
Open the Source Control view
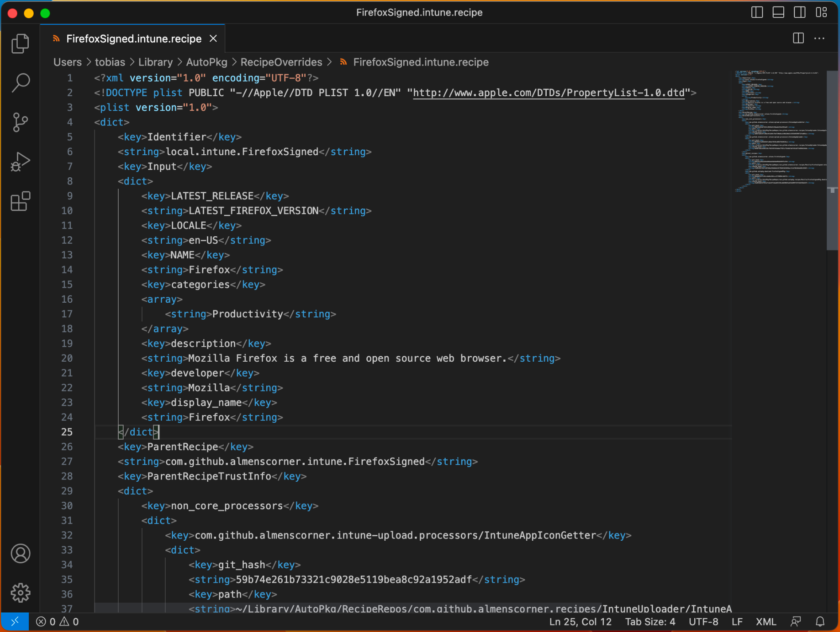(20, 122)
